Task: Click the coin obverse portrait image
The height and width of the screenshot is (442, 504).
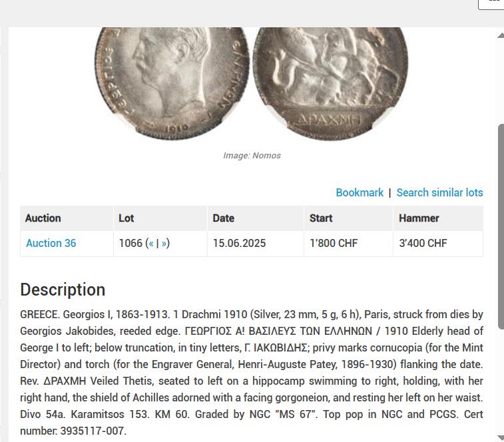Action: pyautogui.click(x=172, y=83)
